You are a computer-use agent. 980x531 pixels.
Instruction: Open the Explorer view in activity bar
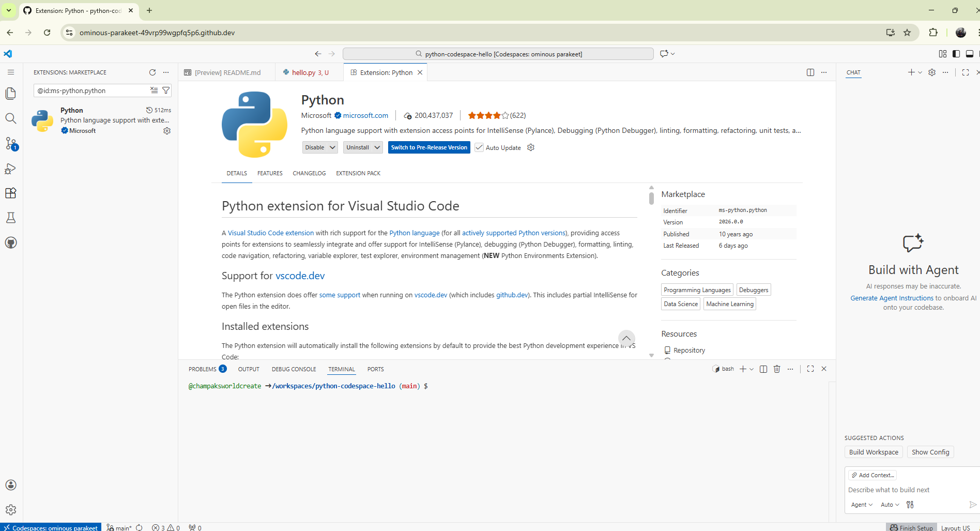pos(11,94)
